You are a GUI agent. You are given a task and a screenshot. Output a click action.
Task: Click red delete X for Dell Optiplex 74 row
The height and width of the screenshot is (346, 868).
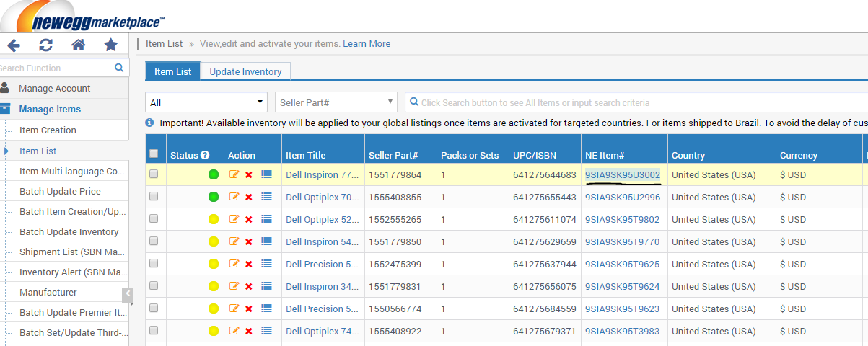tap(249, 331)
